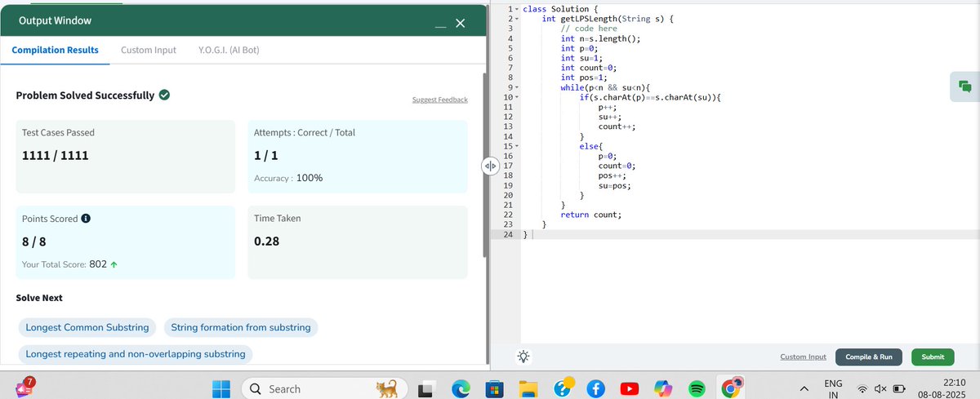Image resolution: width=980 pixels, height=399 pixels.
Task: Open Longest repeating and non-overlapping substring problem
Action: pyautogui.click(x=136, y=354)
